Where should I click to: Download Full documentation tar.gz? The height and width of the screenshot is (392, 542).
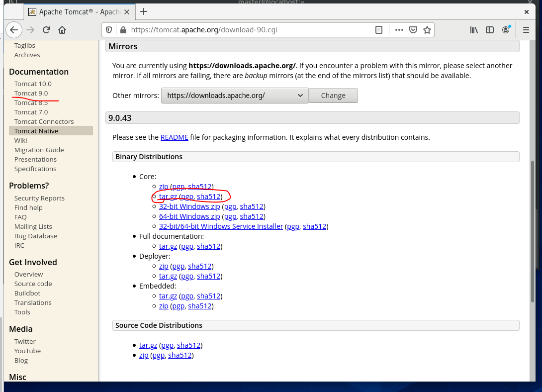[x=168, y=246]
